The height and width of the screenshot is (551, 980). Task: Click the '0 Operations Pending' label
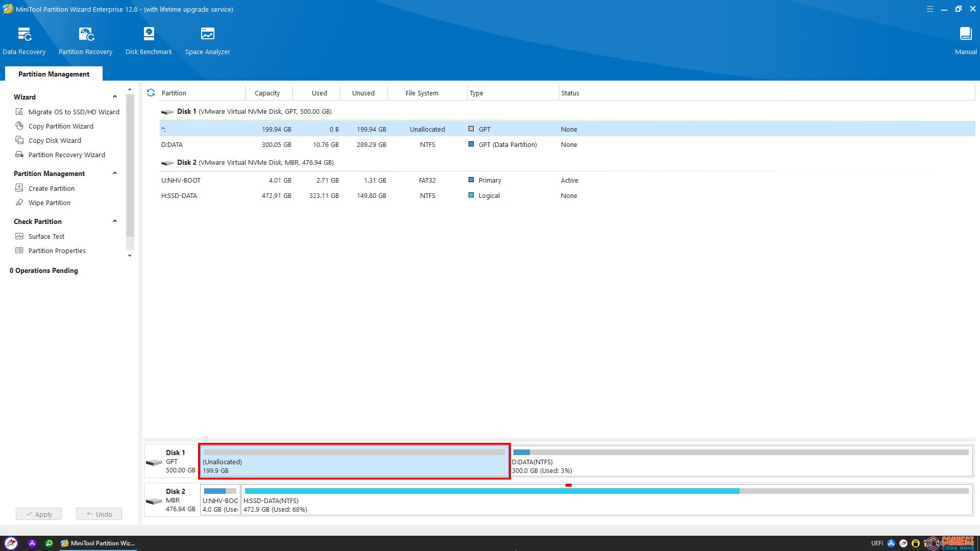click(x=44, y=270)
